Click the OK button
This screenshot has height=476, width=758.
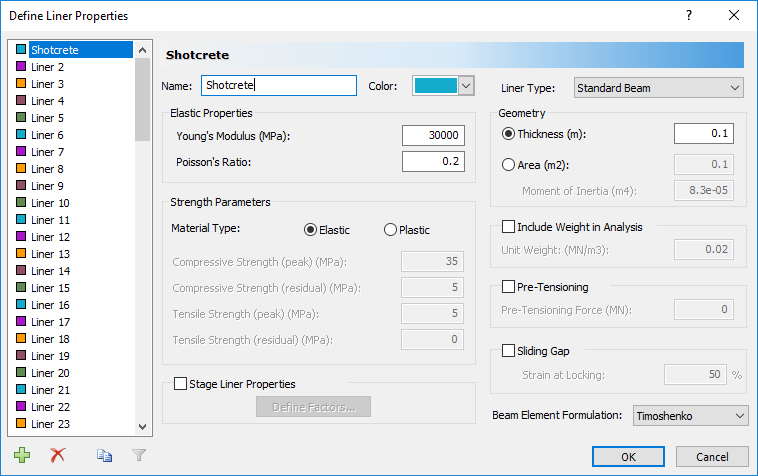[628, 457]
